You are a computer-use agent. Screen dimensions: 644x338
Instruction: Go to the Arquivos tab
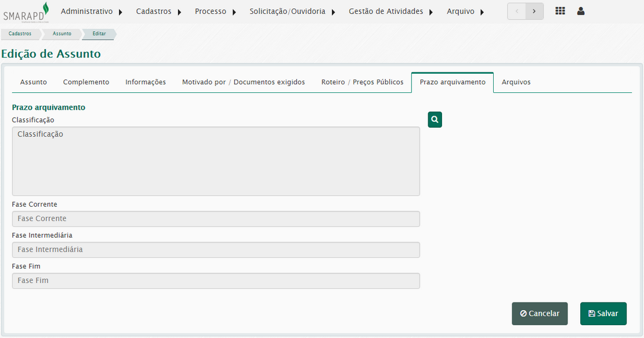(516, 82)
